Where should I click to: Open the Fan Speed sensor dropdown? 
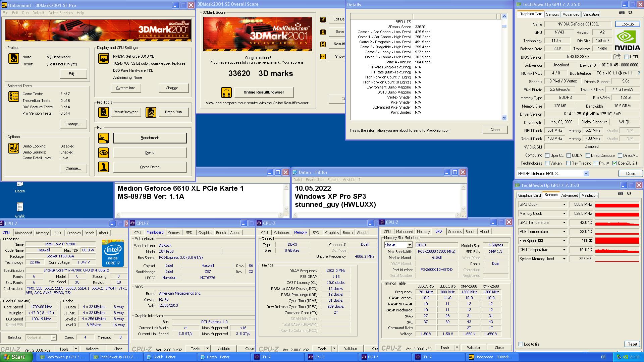click(x=564, y=241)
